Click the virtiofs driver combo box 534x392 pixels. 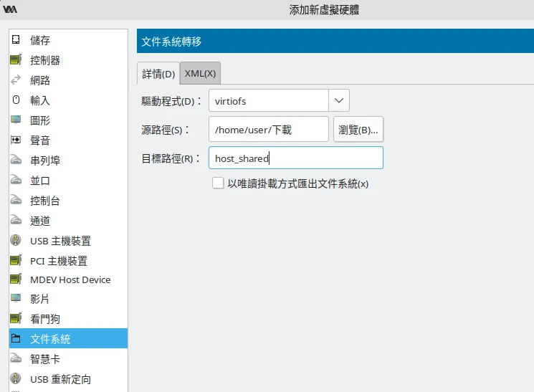coord(268,101)
